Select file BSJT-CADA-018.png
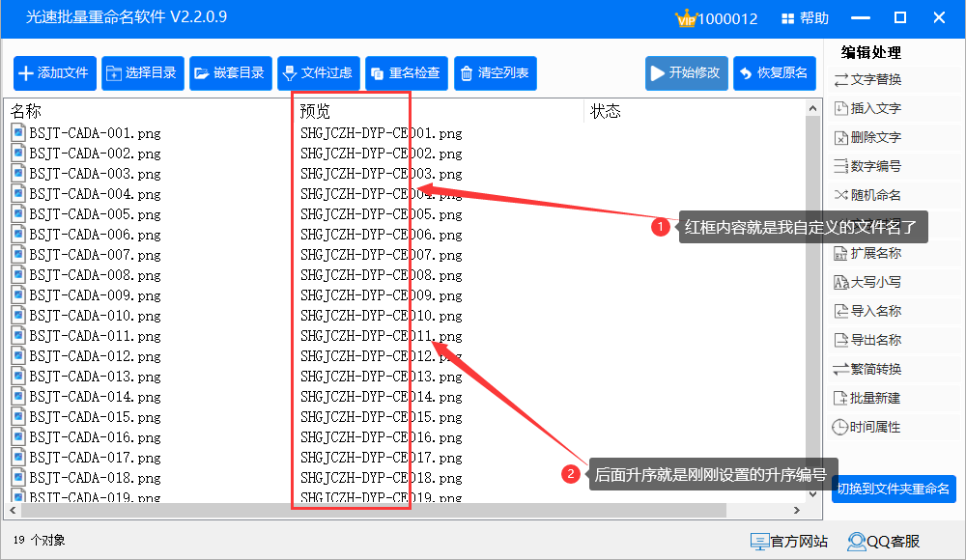 point(95,478)
